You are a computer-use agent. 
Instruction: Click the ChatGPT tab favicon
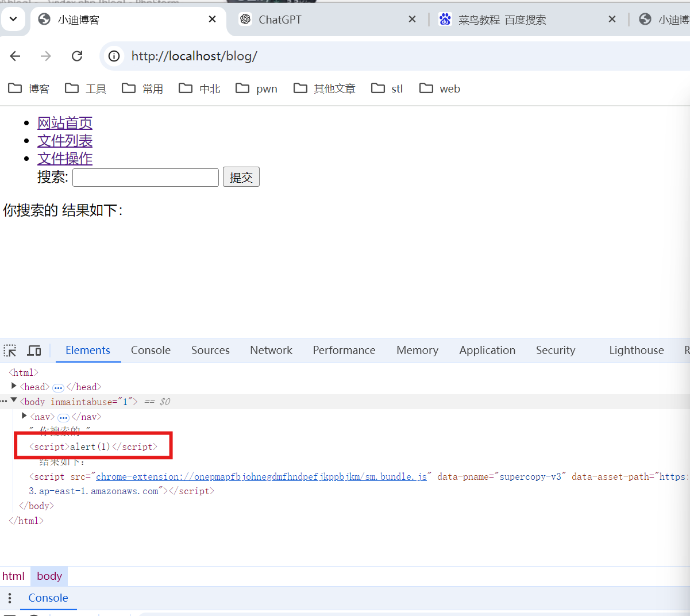click(245, 19)
